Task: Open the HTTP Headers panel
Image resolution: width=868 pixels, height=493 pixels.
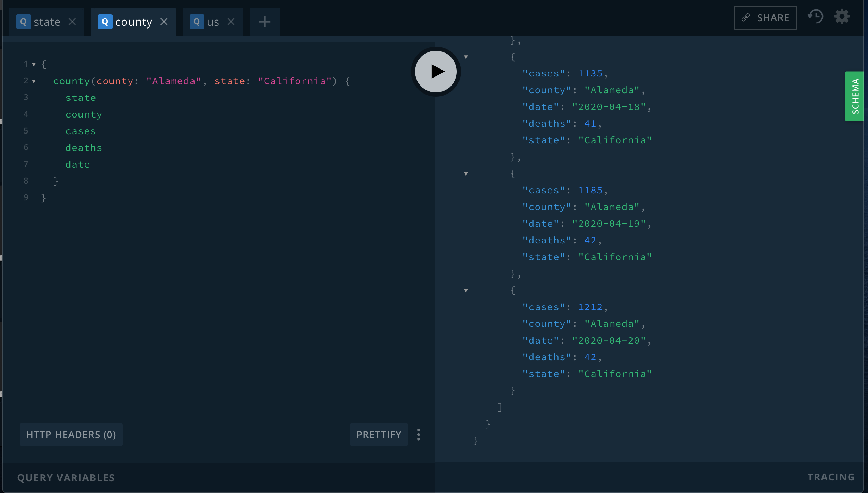Action: [71, 435]
